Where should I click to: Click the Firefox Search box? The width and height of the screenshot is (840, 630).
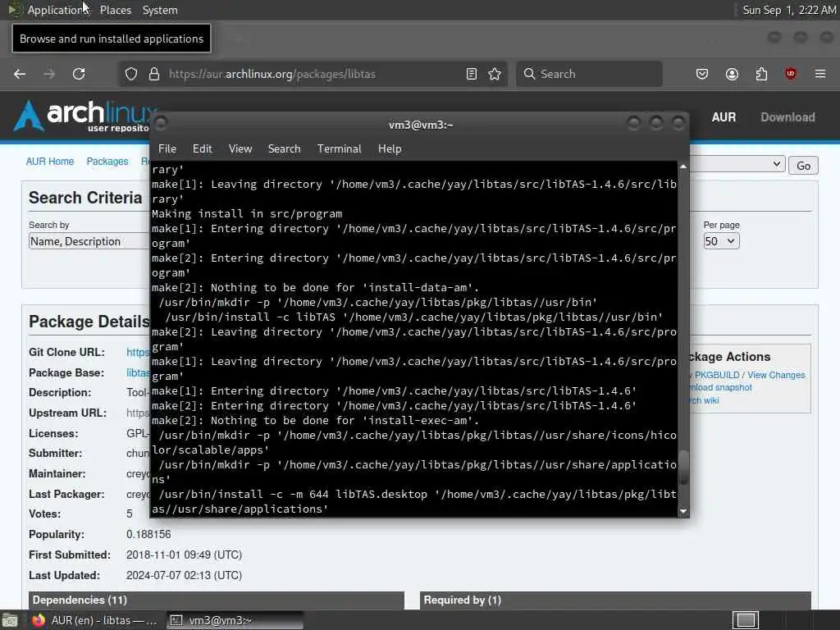pyautogui.click(x=589, y=74)
